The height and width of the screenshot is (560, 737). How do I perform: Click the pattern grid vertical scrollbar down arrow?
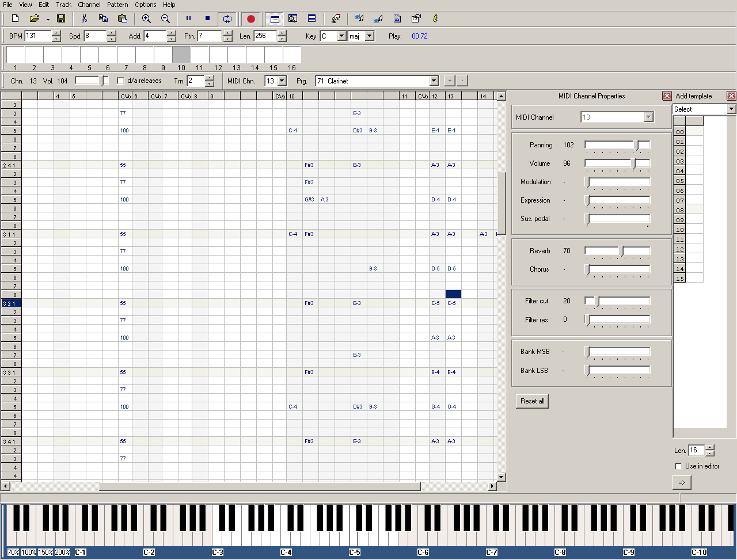pos(501,477)
